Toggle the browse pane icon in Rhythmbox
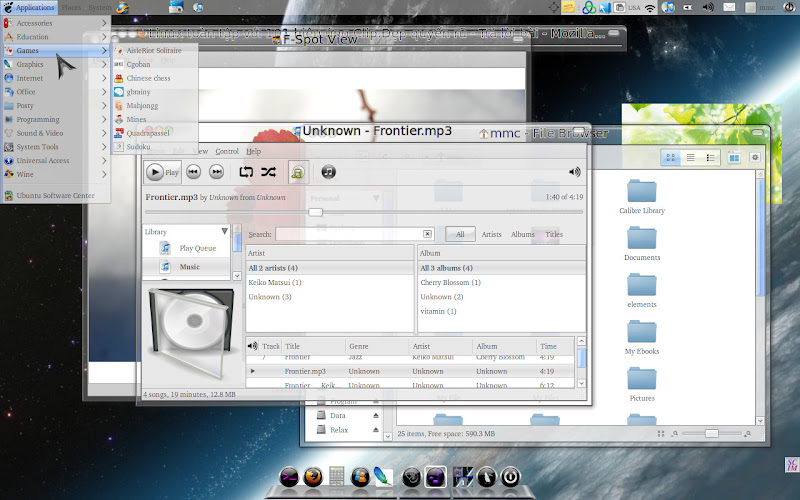This screenshot has width=800, height=500. pos(297,172)
